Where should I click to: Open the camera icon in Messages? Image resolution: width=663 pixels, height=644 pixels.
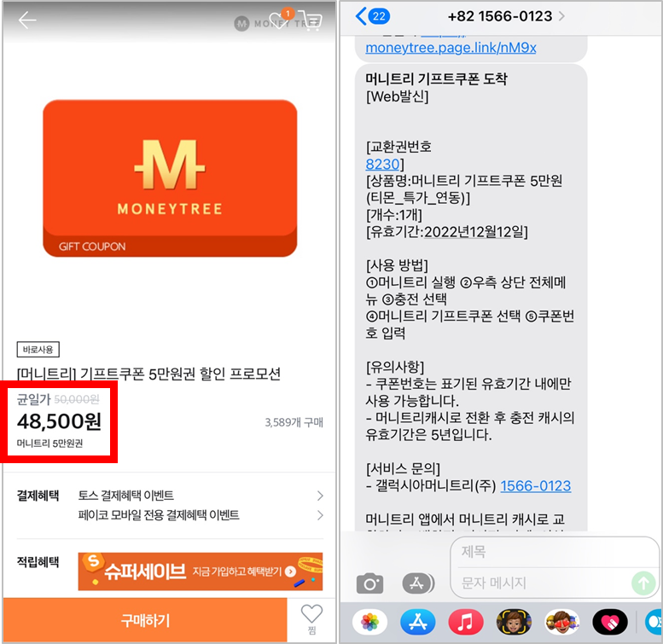click(370, 583)
